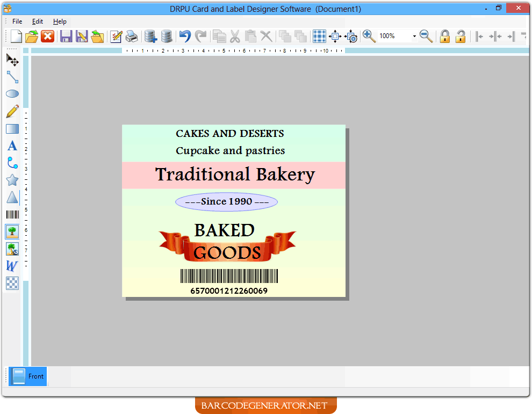The height and width of the screenshot is (414, 532).
Task: Click the BARCODEGENERATOR.NET banner link
Action: pyautogui.click(x=265, y=405)
